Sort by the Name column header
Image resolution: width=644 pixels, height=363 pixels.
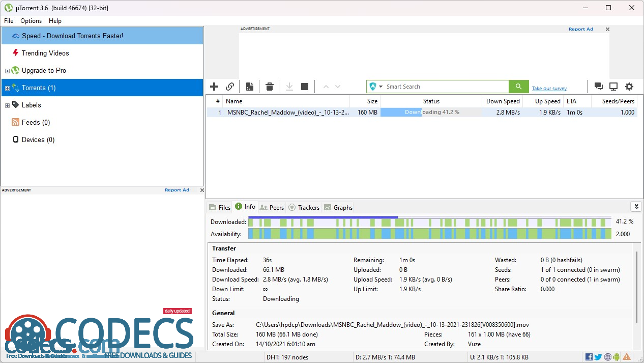click(286, 101)
